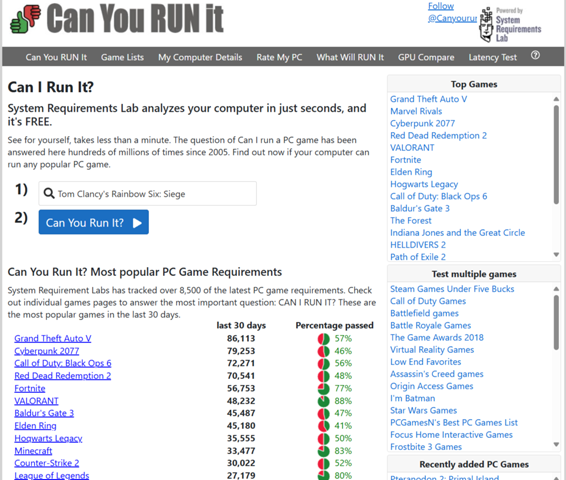Select Path of Exile 2 in Top Games

(x=418, y=257)
